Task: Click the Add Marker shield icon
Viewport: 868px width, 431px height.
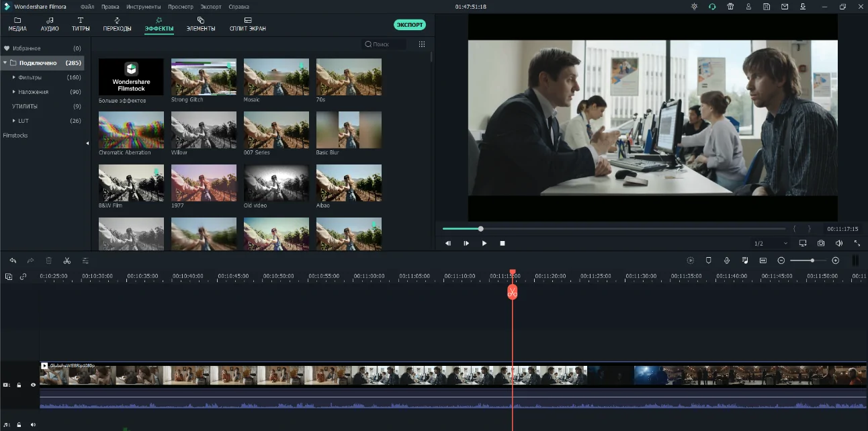Action: 708,260
